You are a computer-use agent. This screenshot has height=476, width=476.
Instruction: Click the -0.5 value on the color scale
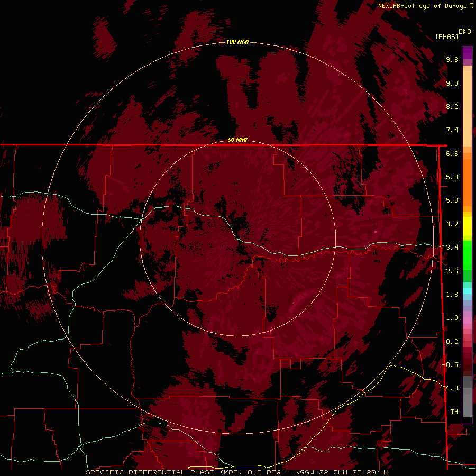tap(450, 365)
